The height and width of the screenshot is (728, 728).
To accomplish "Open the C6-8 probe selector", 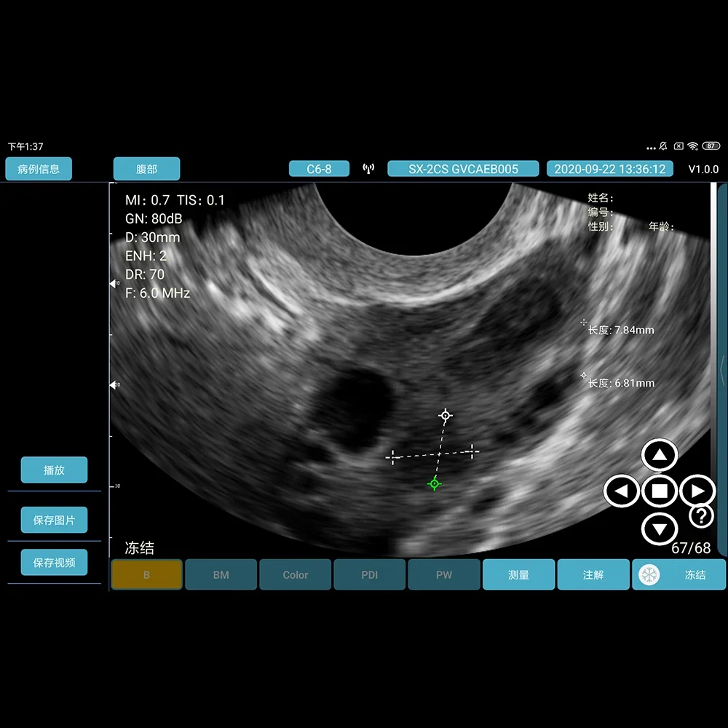I will 319,169.
